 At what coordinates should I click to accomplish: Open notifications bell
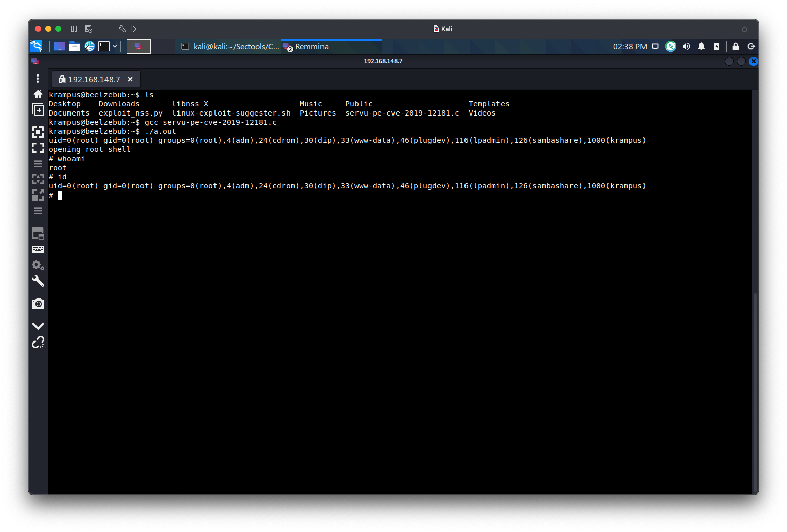(x=701, y=46)
